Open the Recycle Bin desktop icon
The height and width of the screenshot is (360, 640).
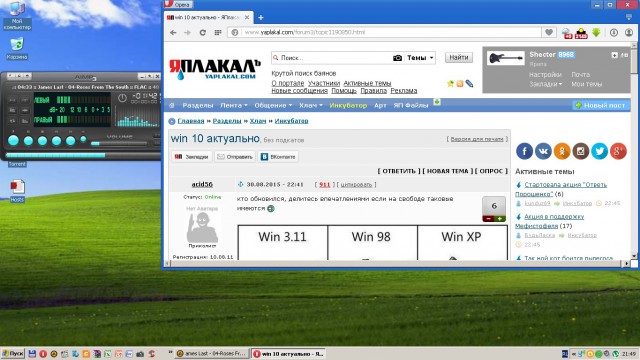point(17,48)
